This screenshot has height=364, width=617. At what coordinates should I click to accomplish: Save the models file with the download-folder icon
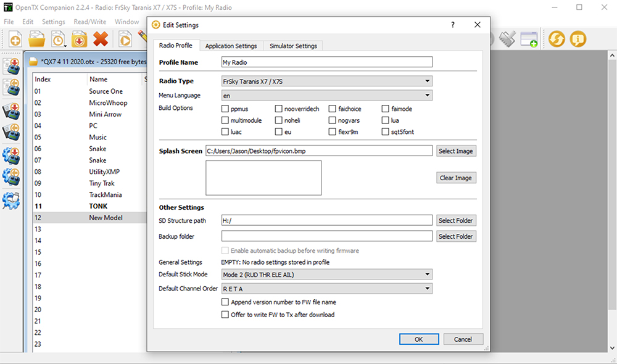coord(79,39)
